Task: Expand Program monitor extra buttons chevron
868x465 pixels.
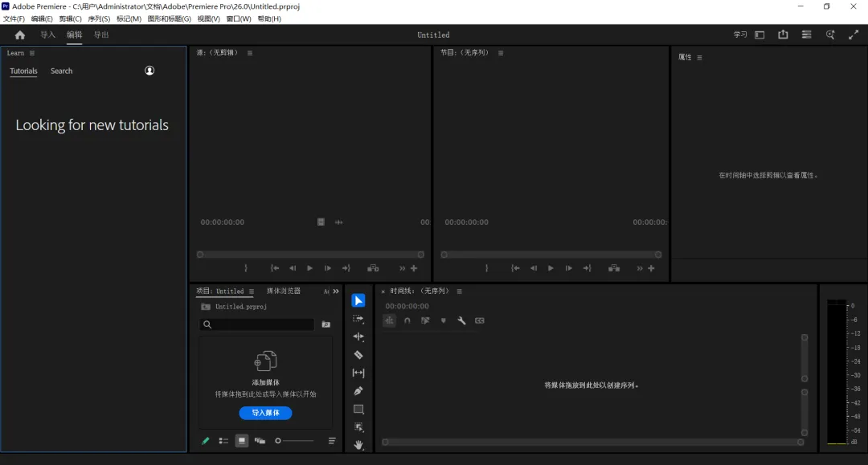Action: click(640, 268)
